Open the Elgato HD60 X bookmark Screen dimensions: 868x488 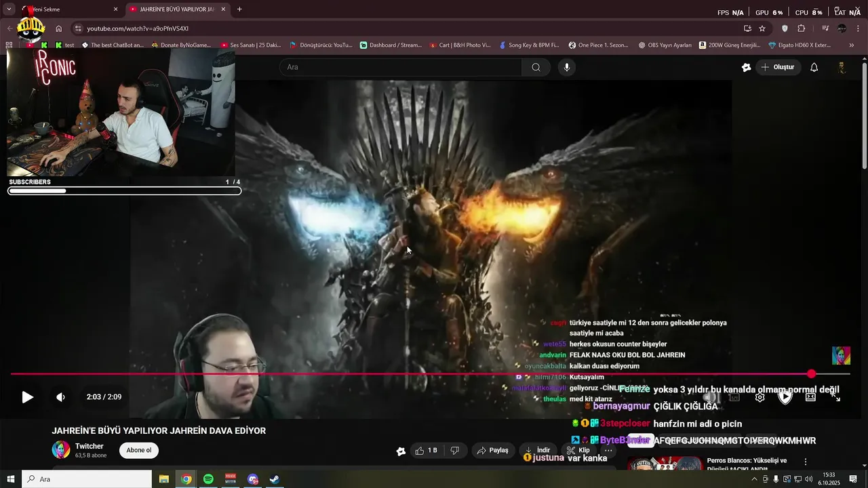coord(800,45)
